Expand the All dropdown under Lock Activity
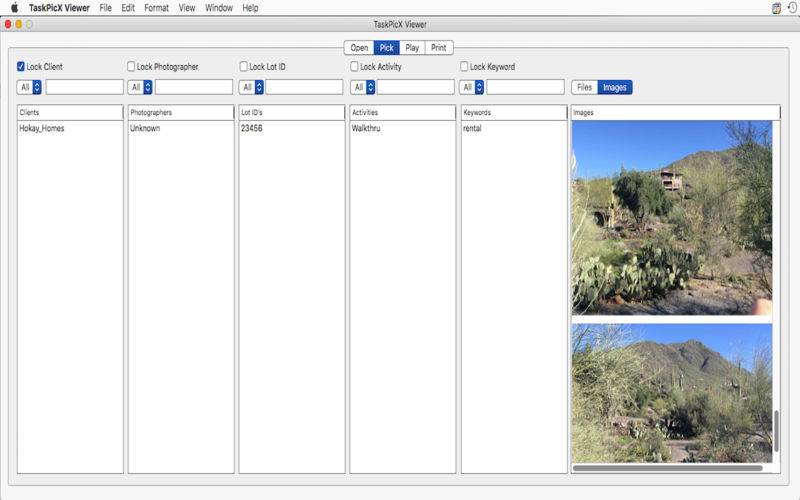Viewport: 800px width, 500px height. (x=362, y=87)
